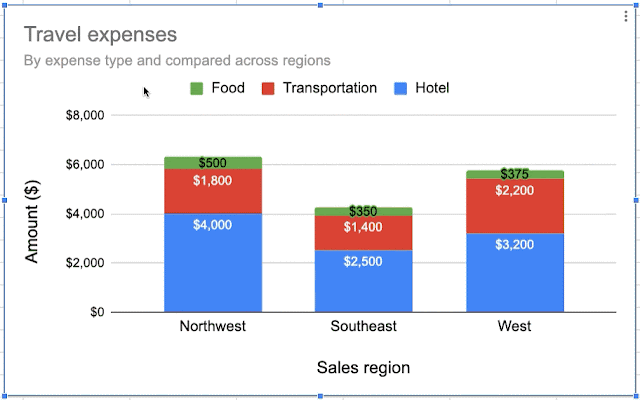
Task: Click the red Transportation legend swatch
Action: [268, 89]
